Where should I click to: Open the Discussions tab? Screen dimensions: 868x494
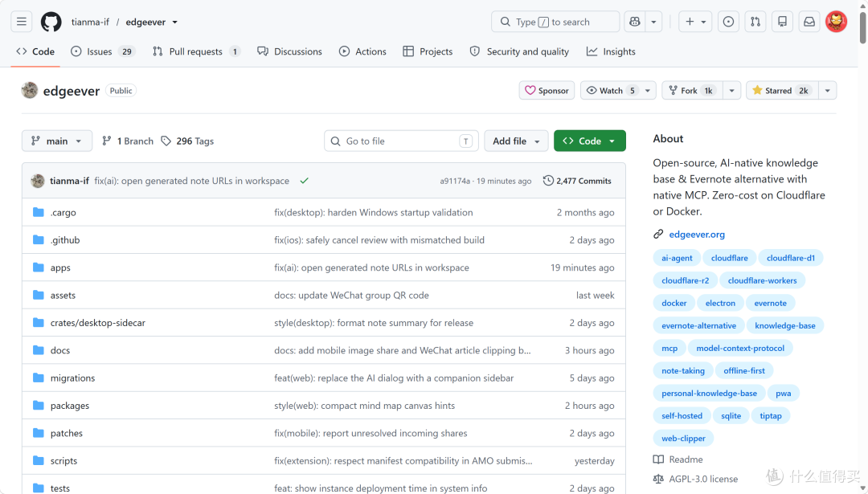289,51
